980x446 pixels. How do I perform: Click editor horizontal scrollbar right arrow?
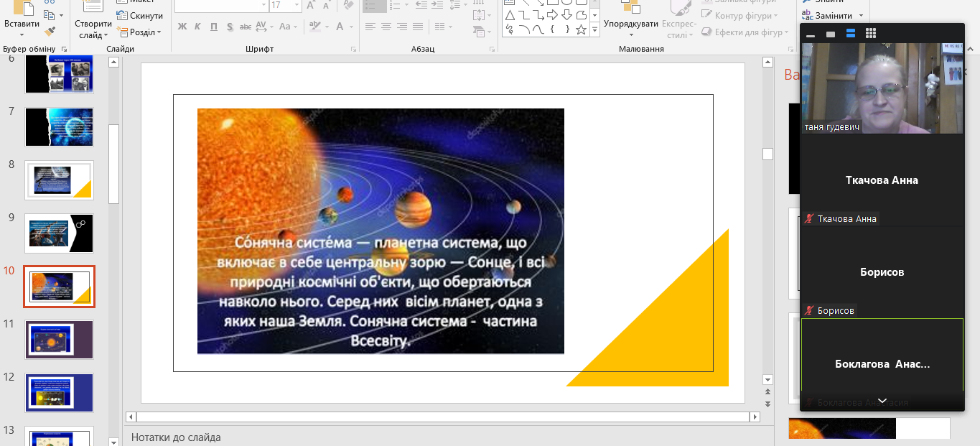point(755,417)
